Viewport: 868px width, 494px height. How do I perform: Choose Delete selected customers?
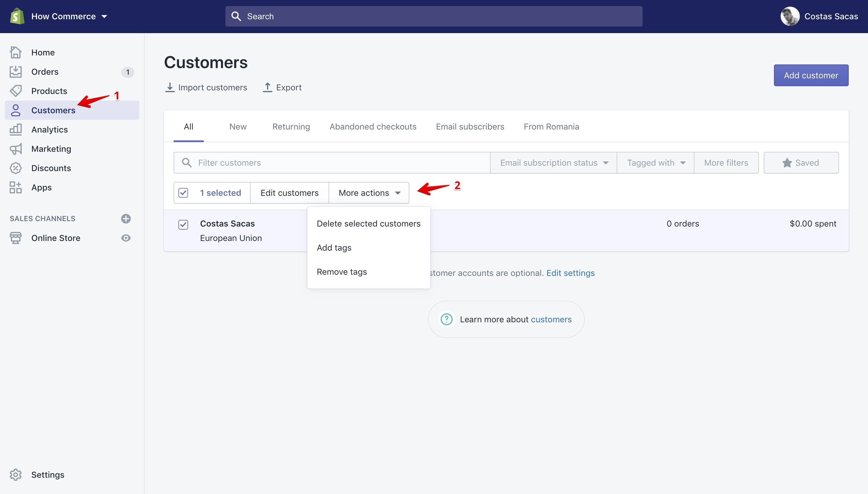tap(369, 224)
